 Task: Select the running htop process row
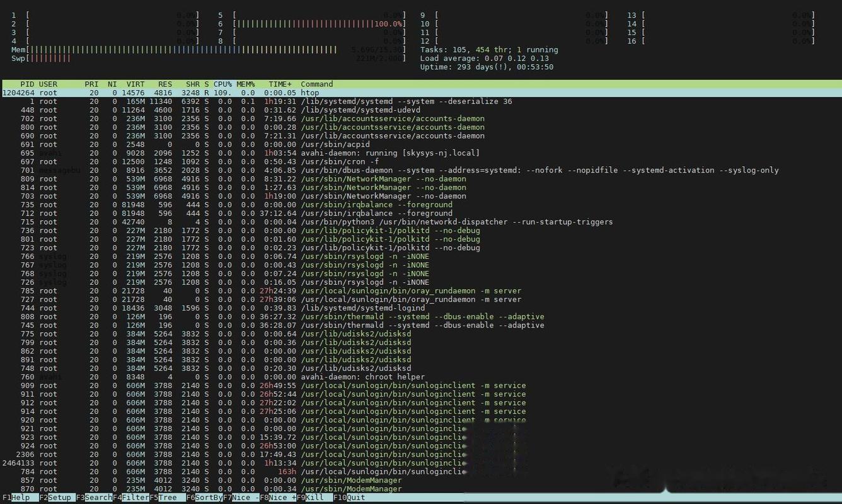coord(189,92)
